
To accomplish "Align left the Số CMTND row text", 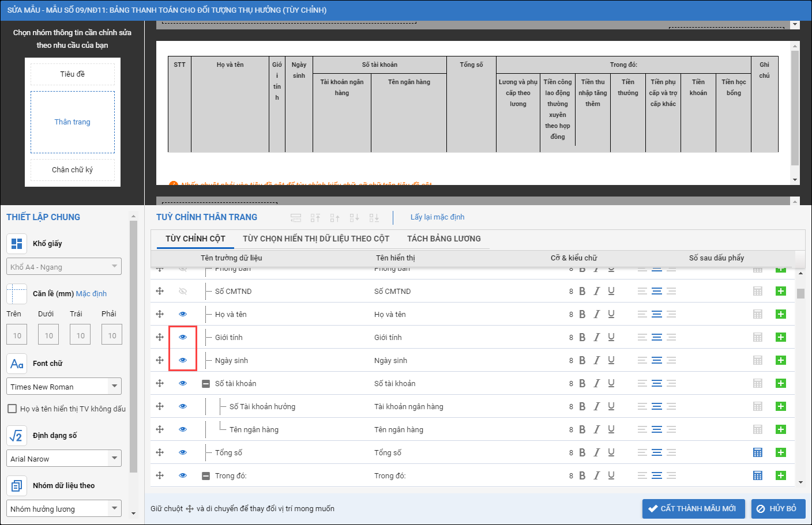I will 642,291.
